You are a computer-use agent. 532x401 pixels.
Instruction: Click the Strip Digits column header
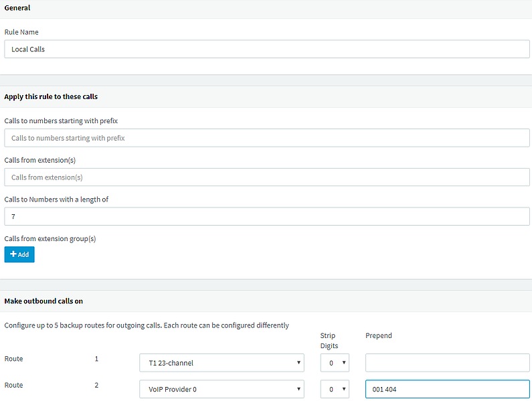pyautogui.click(x=329, y=341)
